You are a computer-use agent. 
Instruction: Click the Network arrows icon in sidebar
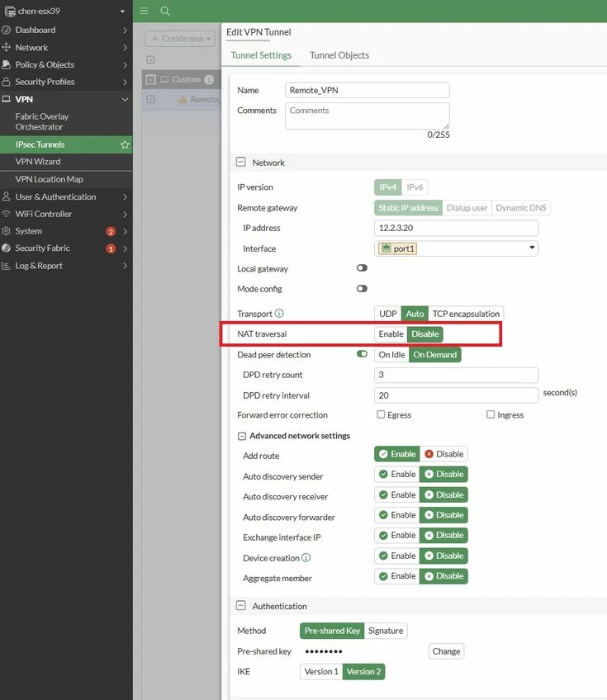point(7,47)
